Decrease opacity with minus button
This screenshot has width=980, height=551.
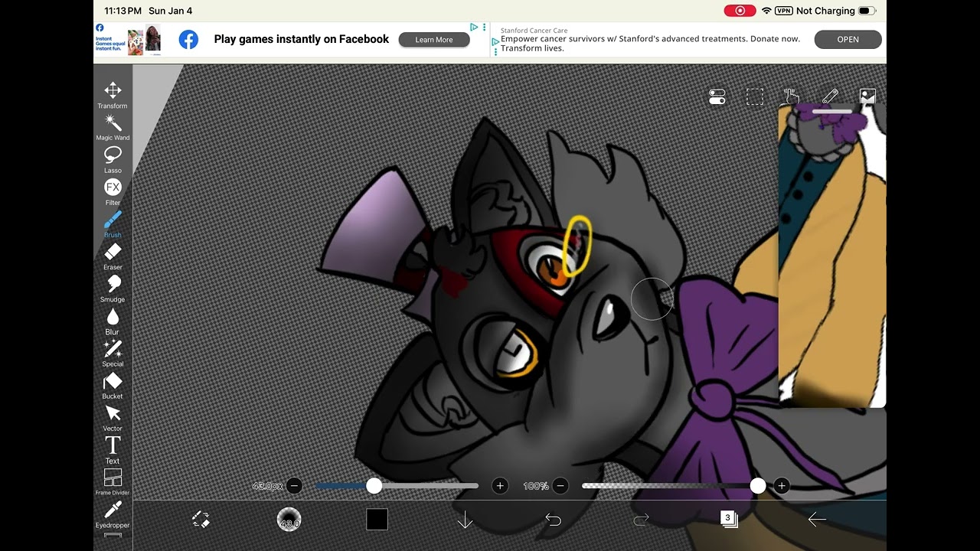click(x=560, y=486)
